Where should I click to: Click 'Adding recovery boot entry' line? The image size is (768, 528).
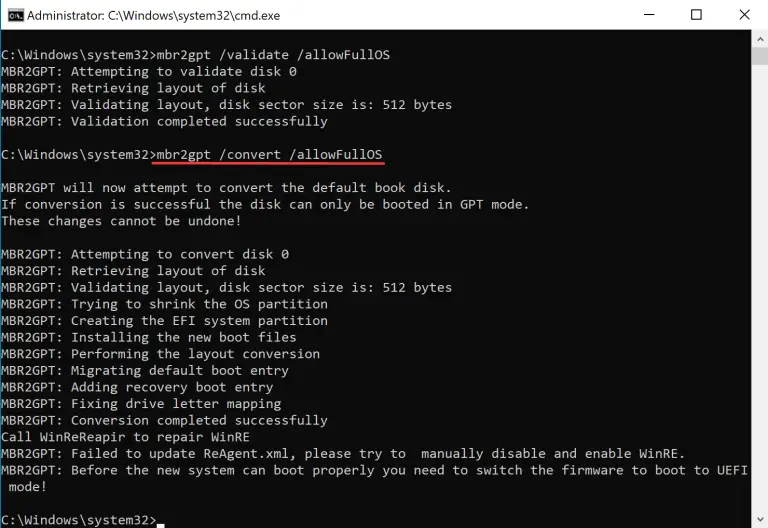[137, 387]
